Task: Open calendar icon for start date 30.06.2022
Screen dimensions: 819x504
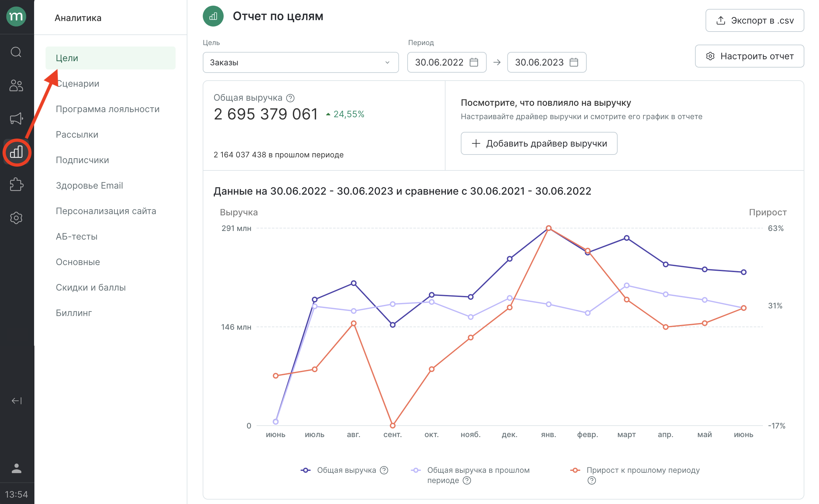Action: click(474, 62)
